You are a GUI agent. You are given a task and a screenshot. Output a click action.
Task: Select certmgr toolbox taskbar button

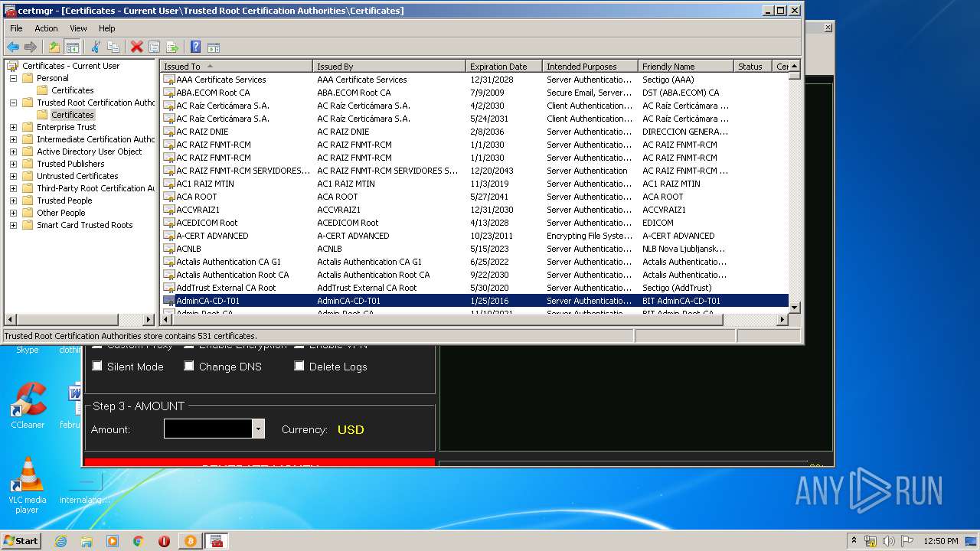coord(217,541)
